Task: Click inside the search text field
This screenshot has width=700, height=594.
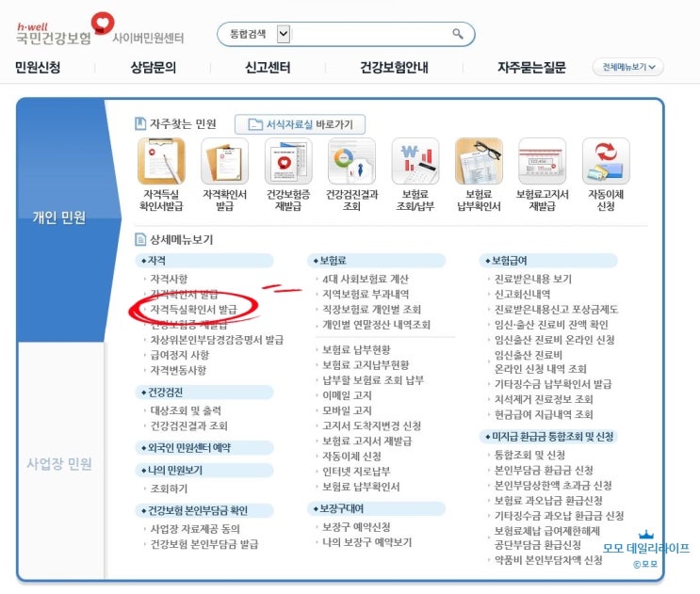Action: 370,34
